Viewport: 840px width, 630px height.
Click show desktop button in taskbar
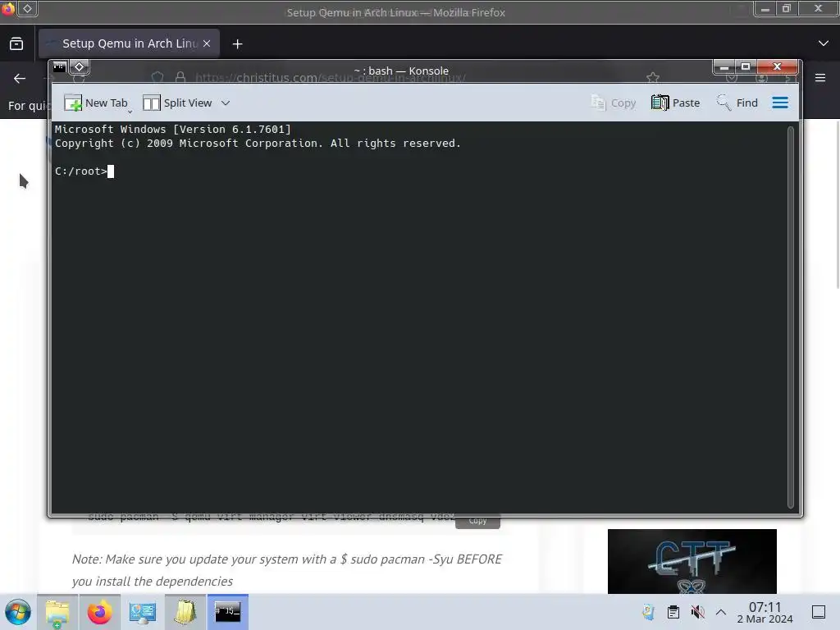click(819, 612)
